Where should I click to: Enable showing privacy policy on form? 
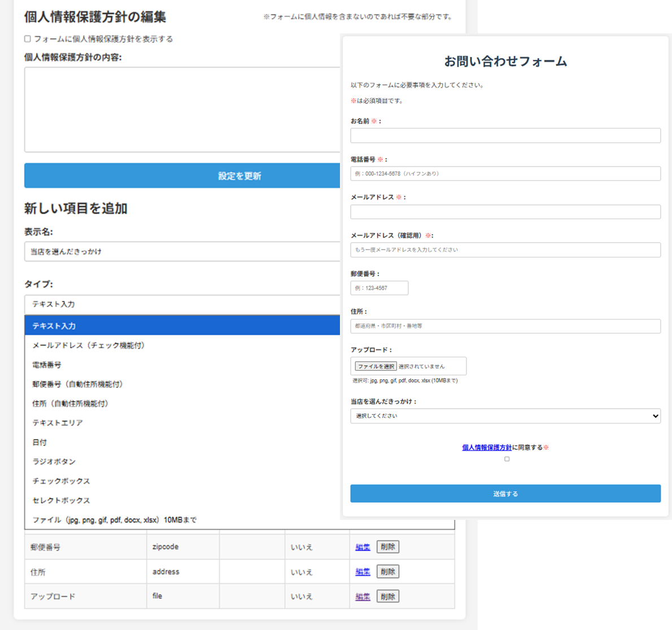pos(28,39)
